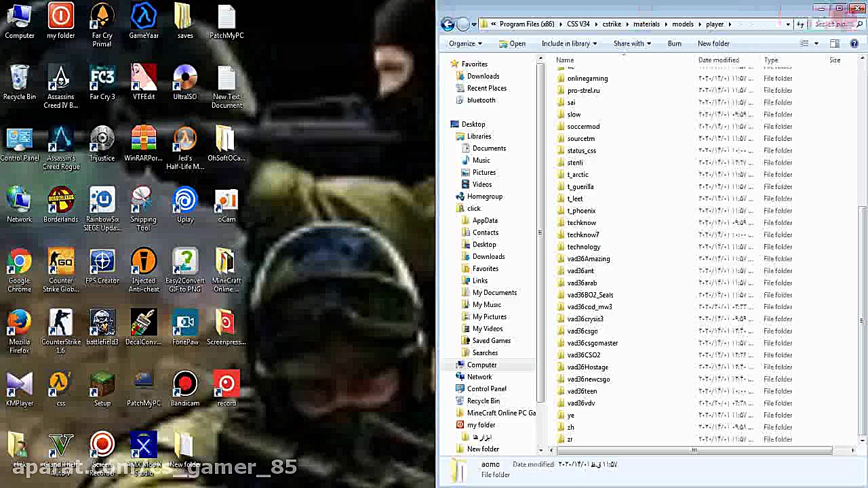Viewport: 868px width, 488px height.
Task: Open Homegroup in the navigation pane
Action: [484, 197]
